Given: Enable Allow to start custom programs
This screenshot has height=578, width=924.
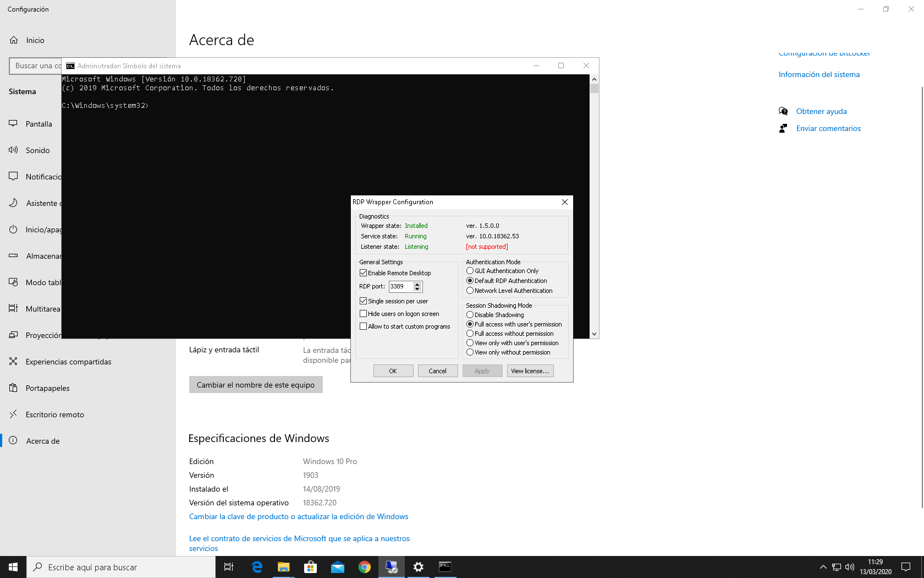Looking at the screenshot, I should click(x=363, y=326).
